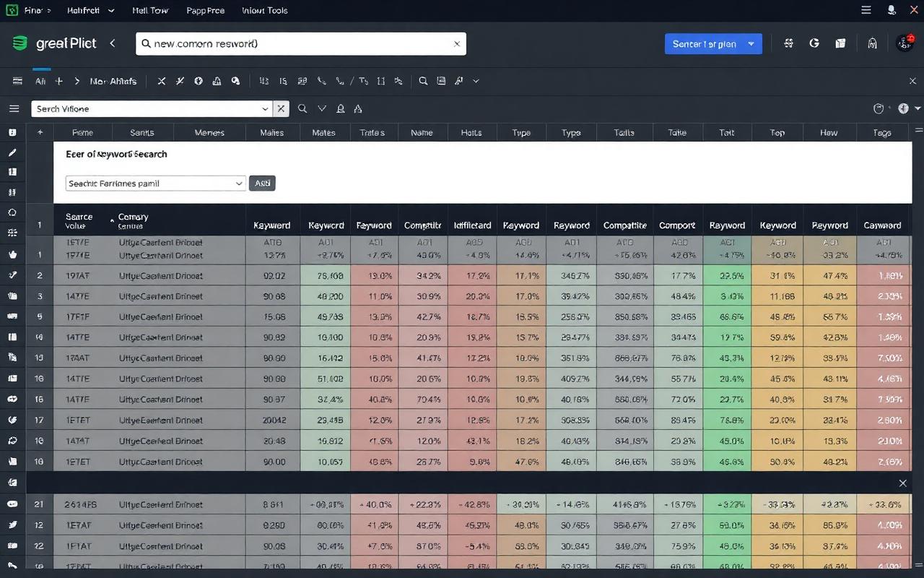Click the Add button in the search panel
Screen dimensions: 924x578
coord(262,184)
